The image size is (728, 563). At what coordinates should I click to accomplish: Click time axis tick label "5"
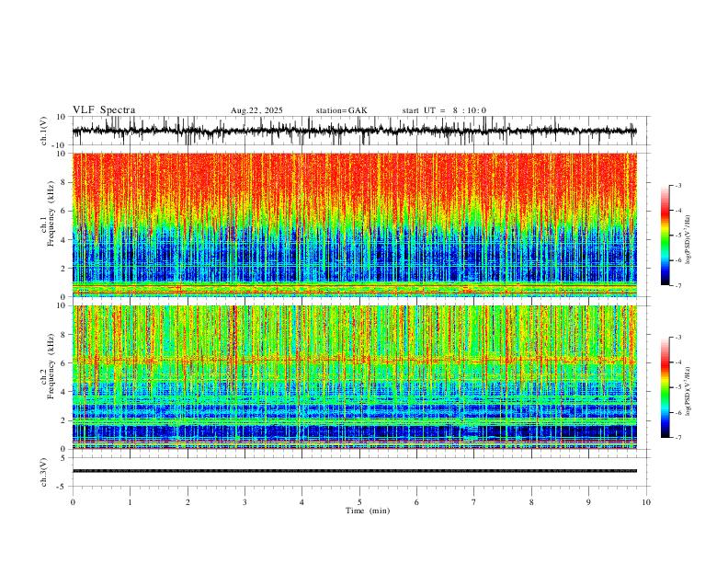pos(359,502)
